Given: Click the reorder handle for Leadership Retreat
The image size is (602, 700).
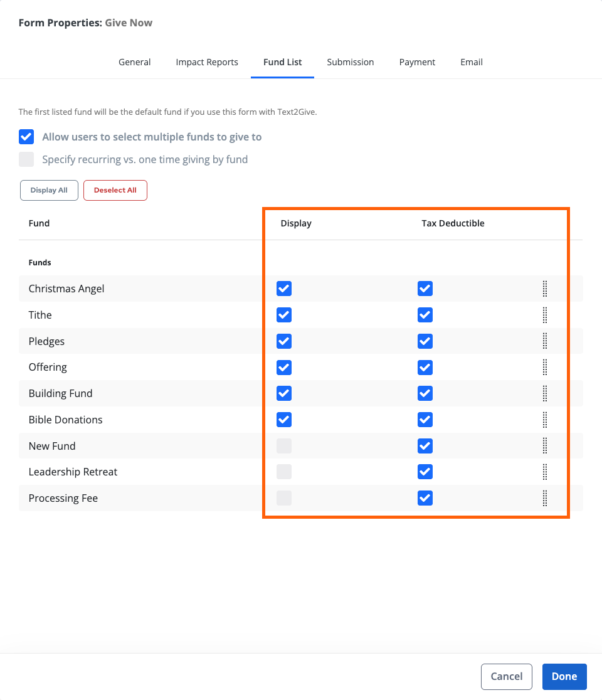Looking at the screenshot, I should coord(544,472).
